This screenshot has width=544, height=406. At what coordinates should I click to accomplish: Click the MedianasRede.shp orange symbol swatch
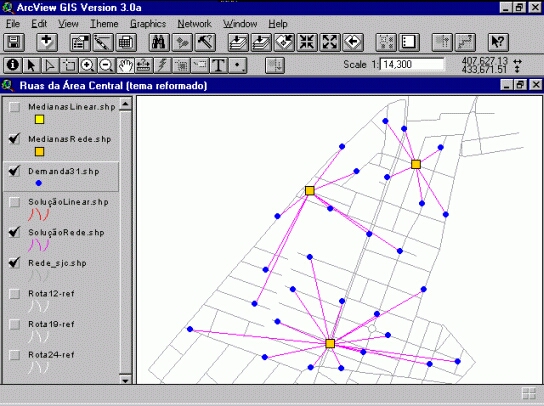[40, 152]
